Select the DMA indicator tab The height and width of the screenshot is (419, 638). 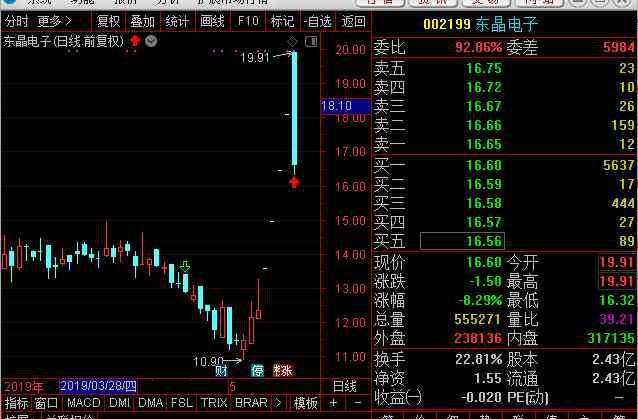point(151,403)
